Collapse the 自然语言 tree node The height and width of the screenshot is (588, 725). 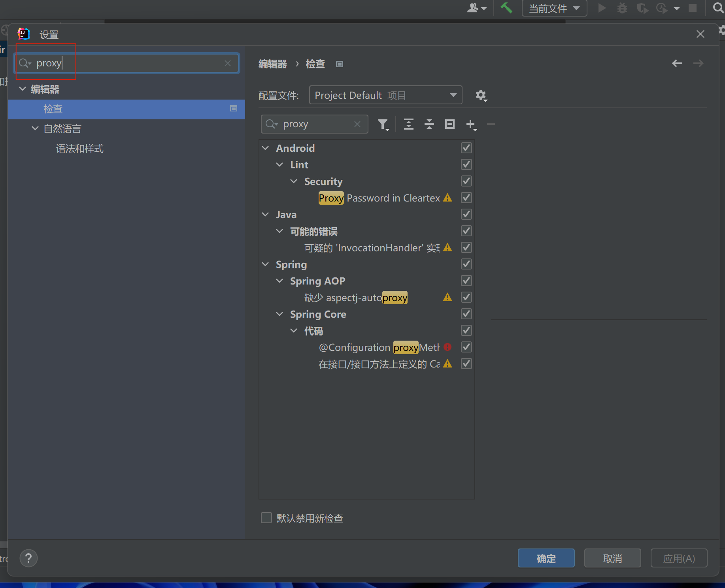pyautogui.click(x=35, y=128)
